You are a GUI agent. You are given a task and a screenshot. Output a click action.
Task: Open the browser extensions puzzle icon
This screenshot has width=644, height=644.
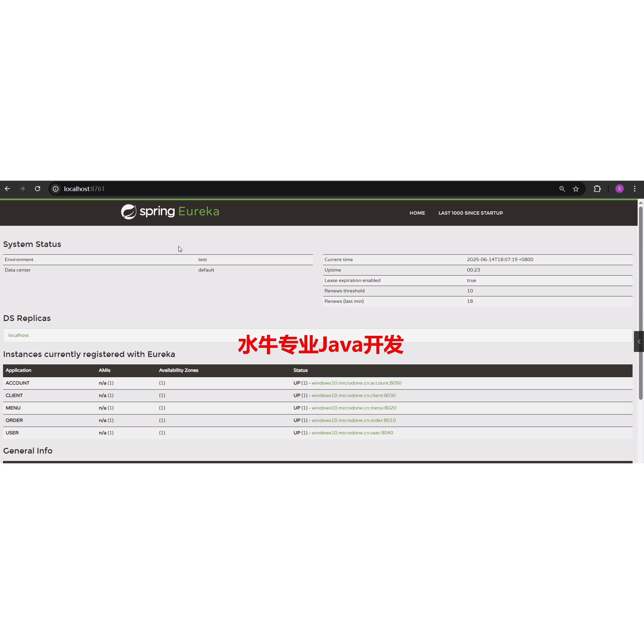597,189
